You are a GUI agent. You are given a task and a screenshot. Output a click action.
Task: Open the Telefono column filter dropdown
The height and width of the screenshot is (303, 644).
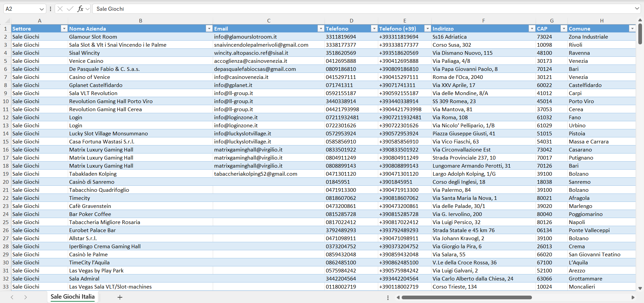[x=374, y=29]
